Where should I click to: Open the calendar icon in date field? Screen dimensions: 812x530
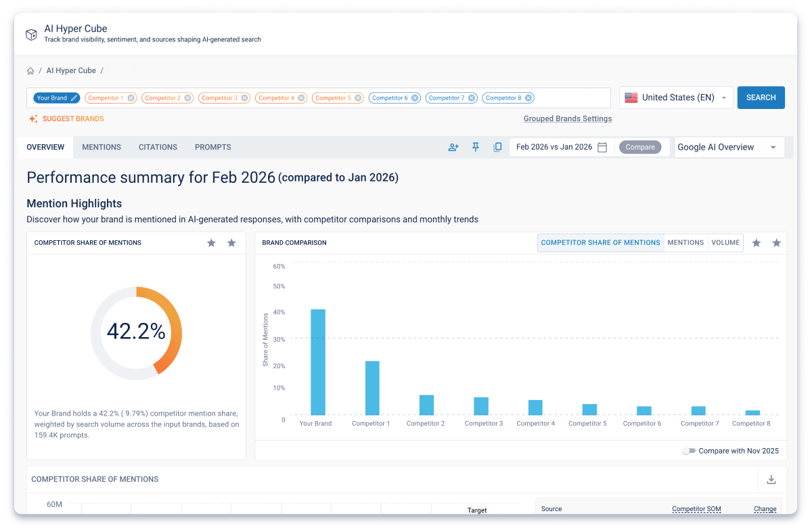pyautogui.click(x=602, y=147)
